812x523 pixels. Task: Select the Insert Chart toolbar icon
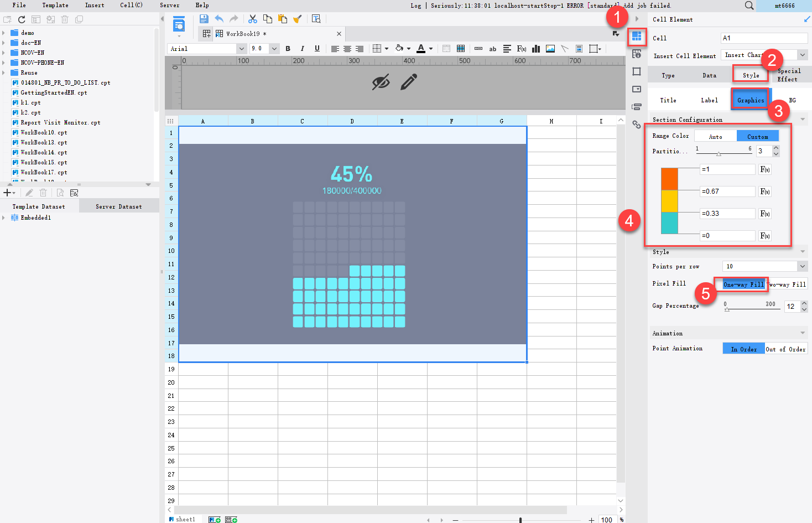(x=535, y=49)
